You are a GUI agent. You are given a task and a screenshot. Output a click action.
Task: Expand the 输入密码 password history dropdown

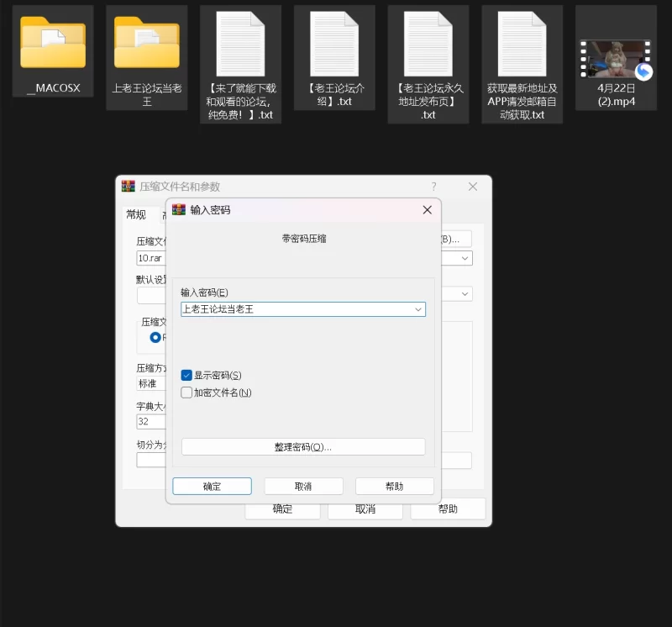point(417,309)
